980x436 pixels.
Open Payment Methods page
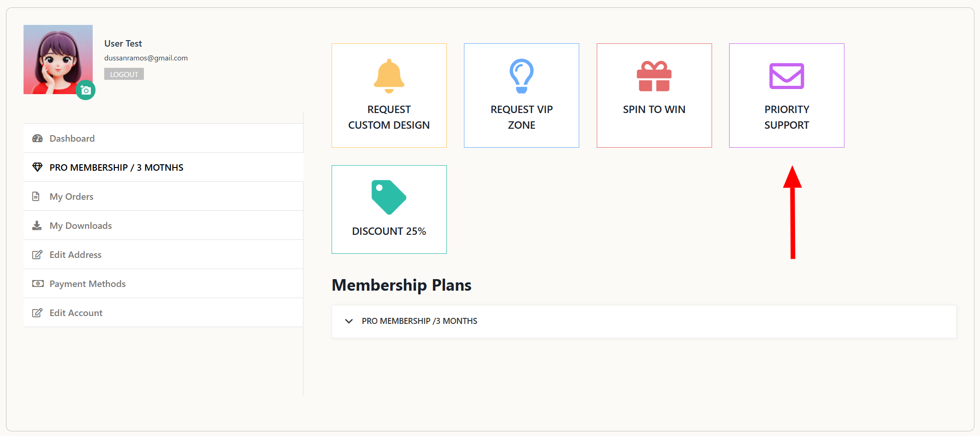point(88,284)
